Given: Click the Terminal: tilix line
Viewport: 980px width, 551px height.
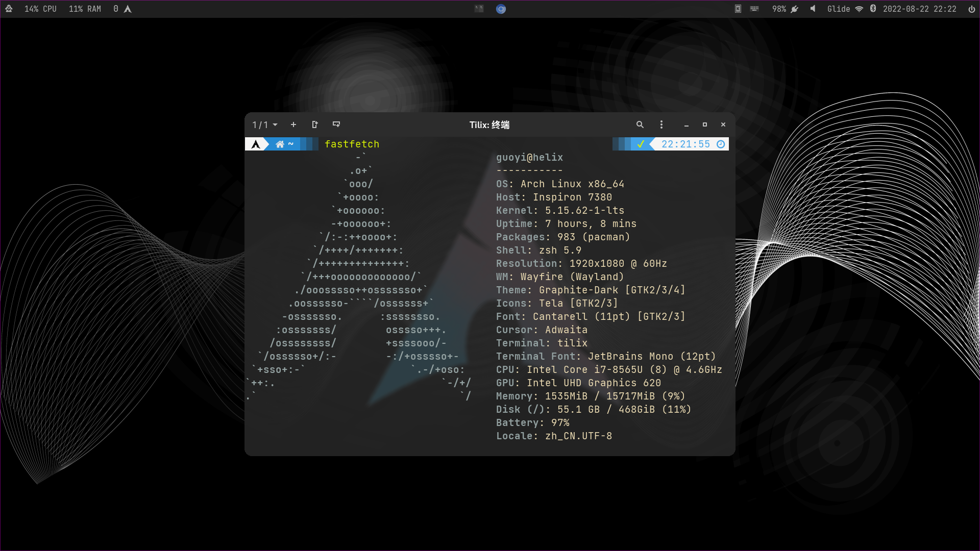Looking at the screenshot, I should pos(542,343).
